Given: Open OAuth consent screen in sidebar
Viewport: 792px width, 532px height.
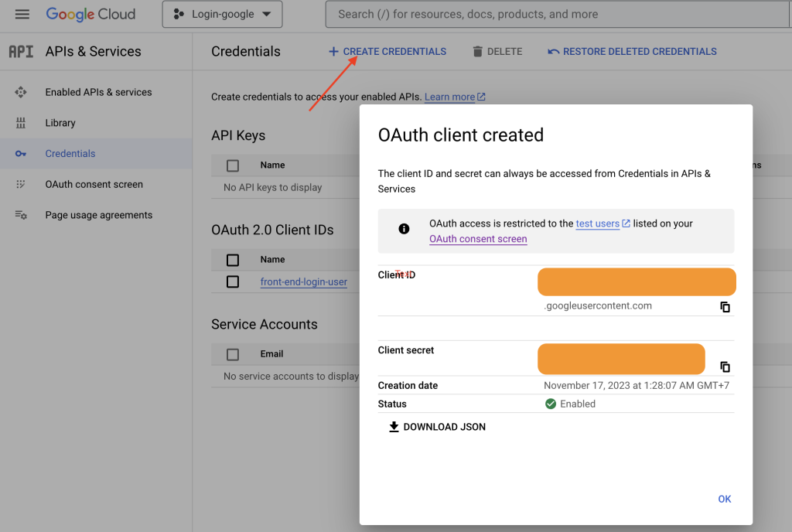Looking at the screenshot, I should pyautogui.click(x=94, y=184).
